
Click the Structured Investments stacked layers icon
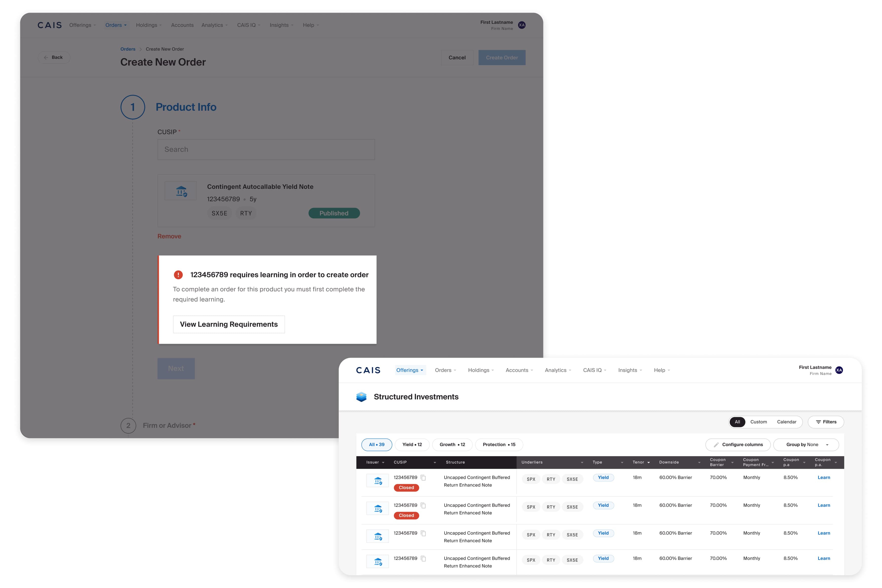[x=361, y=397]
